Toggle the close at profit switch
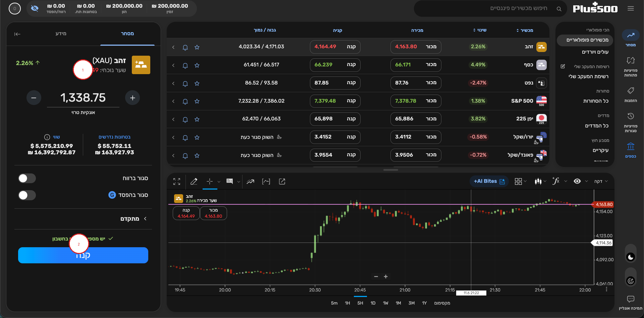The width and height of the screenshot is (644, 318). point(27,178)
